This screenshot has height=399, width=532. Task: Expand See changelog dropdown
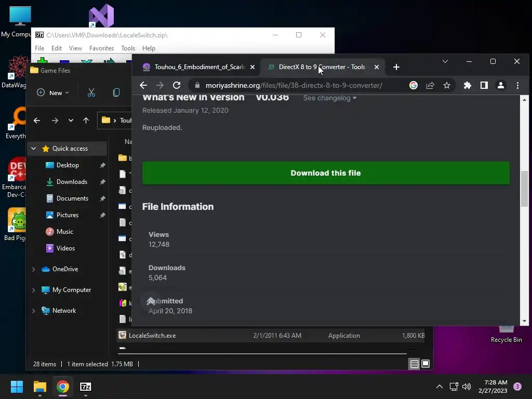[x=329, y=98]
